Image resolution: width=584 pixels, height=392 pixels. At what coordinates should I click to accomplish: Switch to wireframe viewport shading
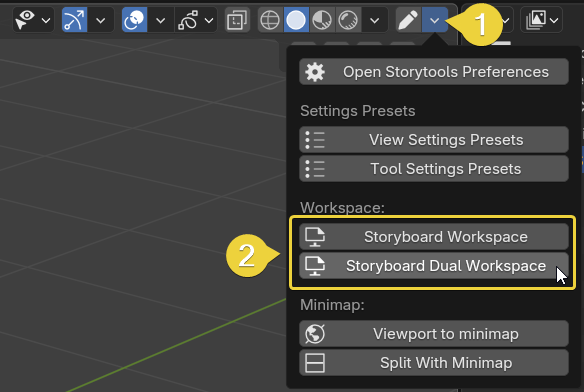(270, 20)
